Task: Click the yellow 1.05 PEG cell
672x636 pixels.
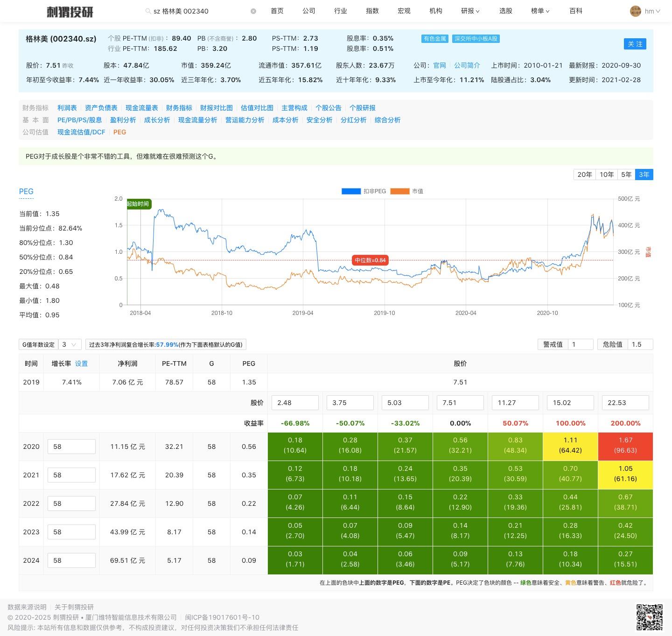Action: pyautogui.click(x=625, y=475)
